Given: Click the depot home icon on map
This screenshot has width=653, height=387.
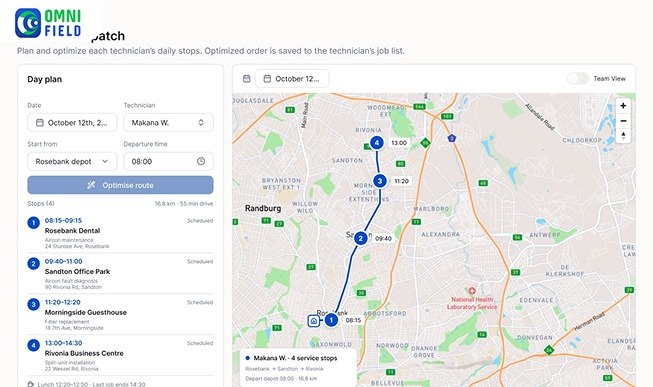Looking at the screenshot, I should 314,321.
